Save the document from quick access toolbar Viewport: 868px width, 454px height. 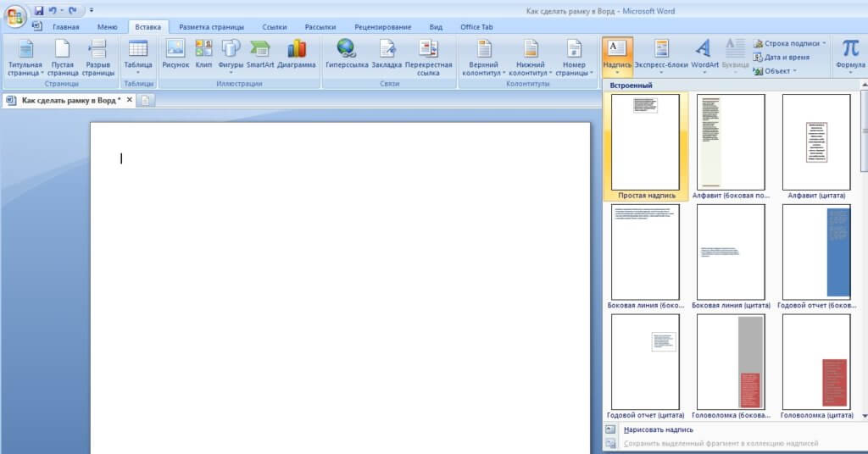(x=39, y=10)
